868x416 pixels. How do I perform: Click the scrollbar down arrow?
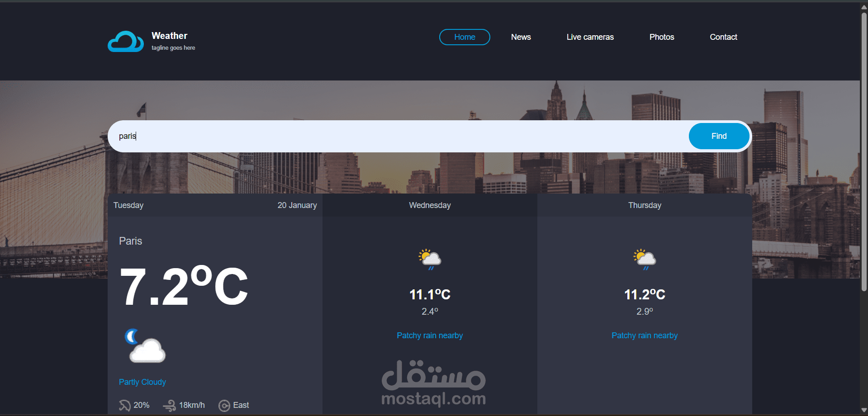(863, 410)
